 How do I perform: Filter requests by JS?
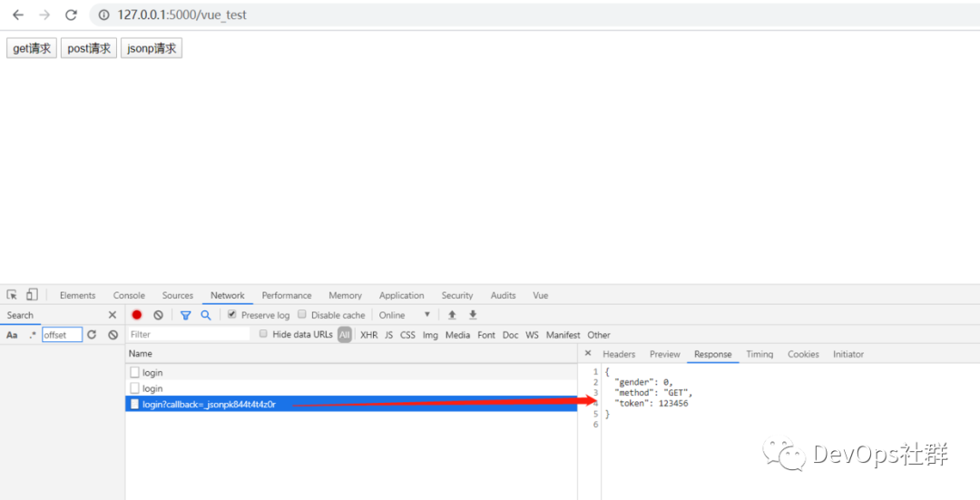pyautogui.click(x=388, y=335)
